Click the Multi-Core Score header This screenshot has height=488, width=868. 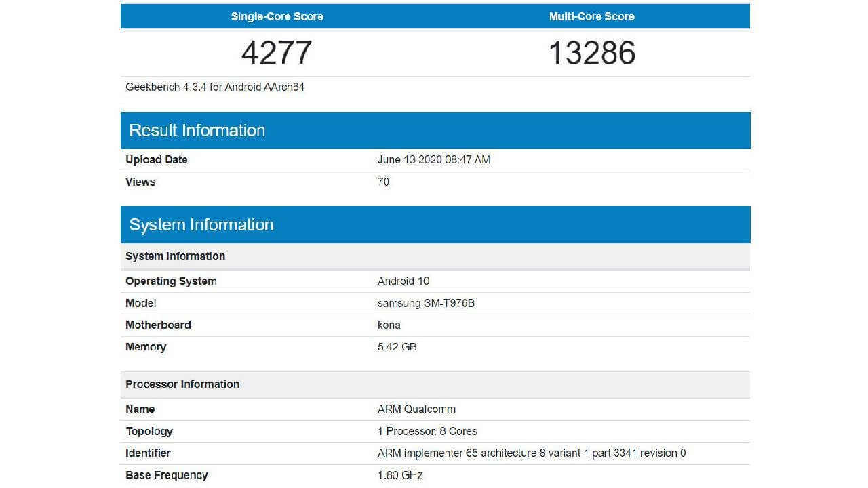coord(591,16)
